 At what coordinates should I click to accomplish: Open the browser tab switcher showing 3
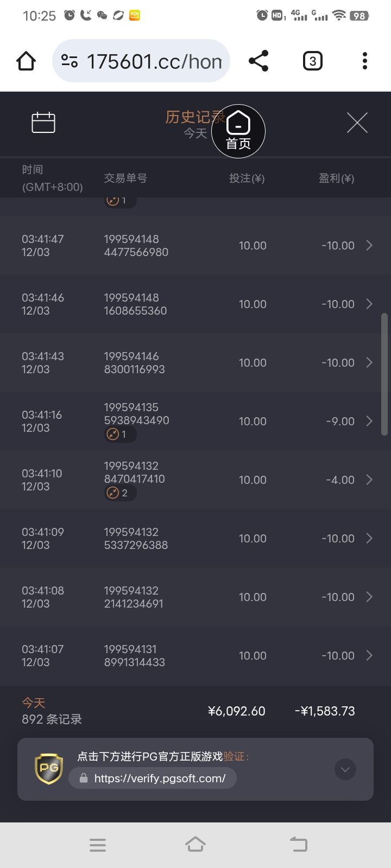coord(312,61)
